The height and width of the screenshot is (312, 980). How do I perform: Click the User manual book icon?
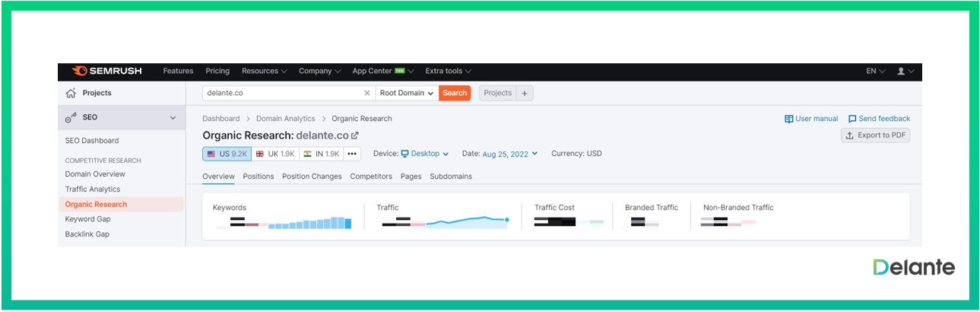point(789,119)
